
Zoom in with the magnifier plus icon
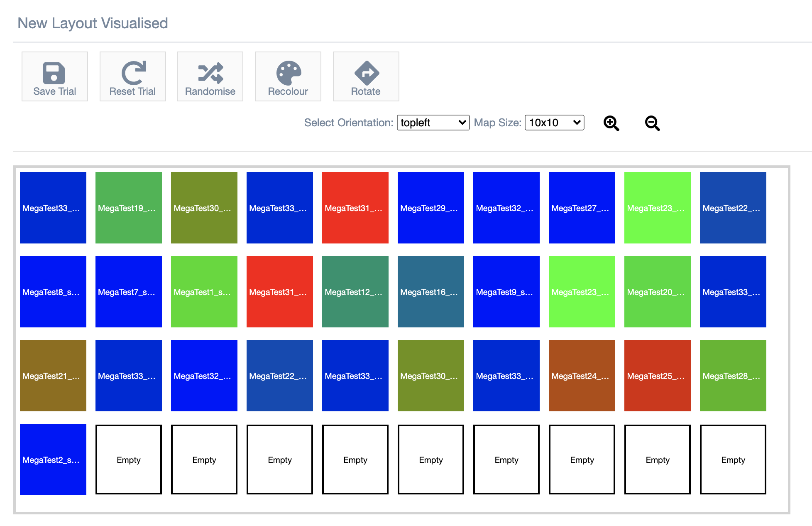point(611,123)
